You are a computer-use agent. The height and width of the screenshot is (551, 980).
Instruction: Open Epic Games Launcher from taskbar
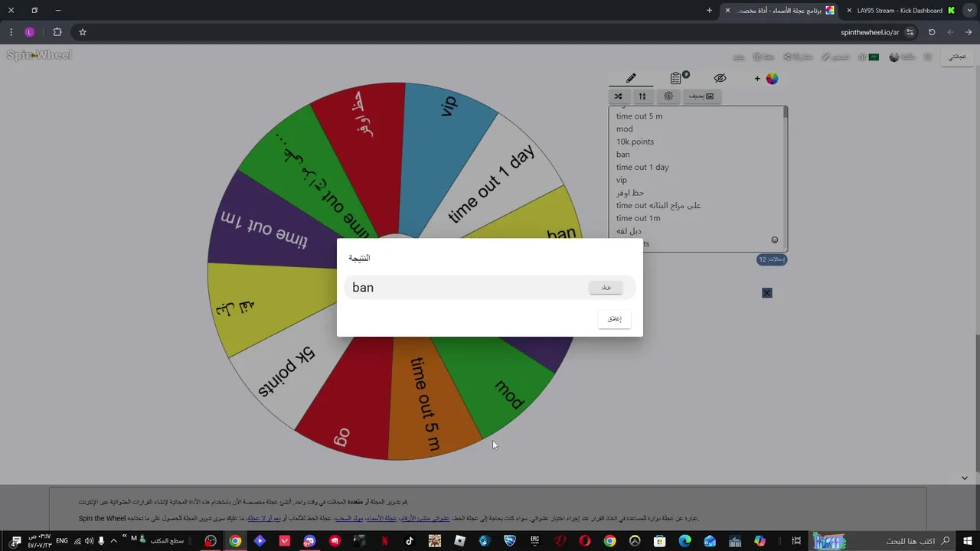534,541
